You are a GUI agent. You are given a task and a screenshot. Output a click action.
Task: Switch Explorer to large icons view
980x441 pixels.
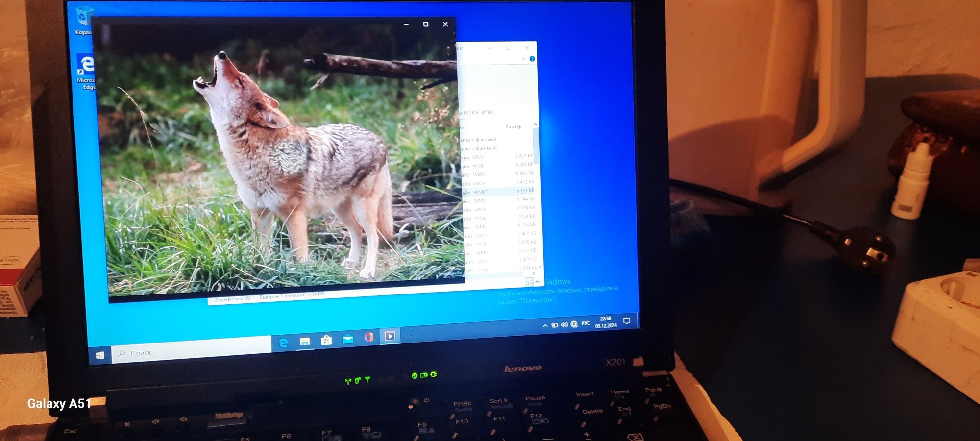coord(538,282)
